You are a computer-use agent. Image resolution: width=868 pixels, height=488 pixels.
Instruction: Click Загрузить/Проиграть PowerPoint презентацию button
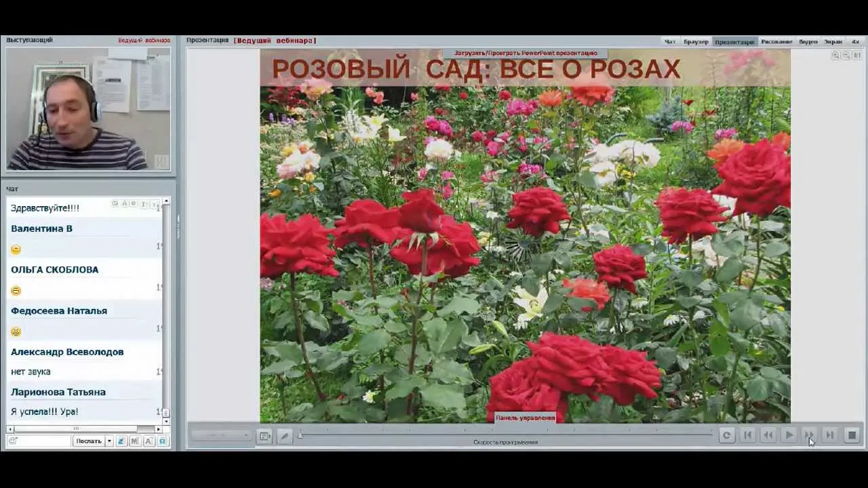point(526,53)
